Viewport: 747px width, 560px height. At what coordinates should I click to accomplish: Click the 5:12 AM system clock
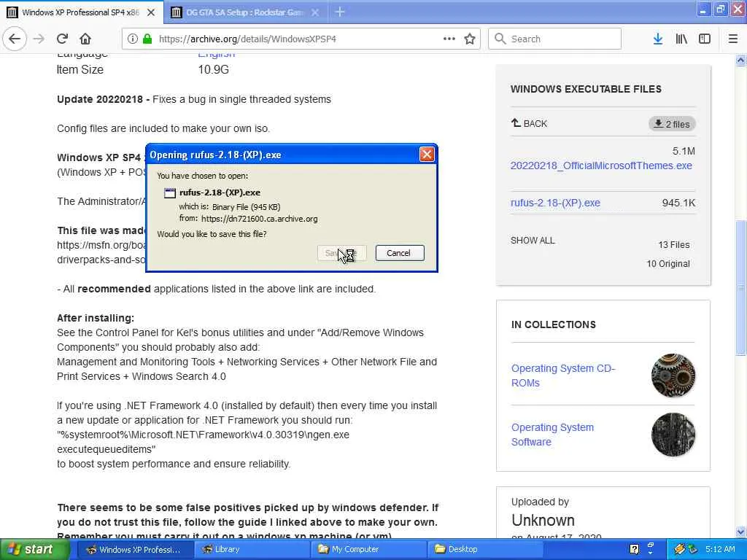tap(720, 549)
